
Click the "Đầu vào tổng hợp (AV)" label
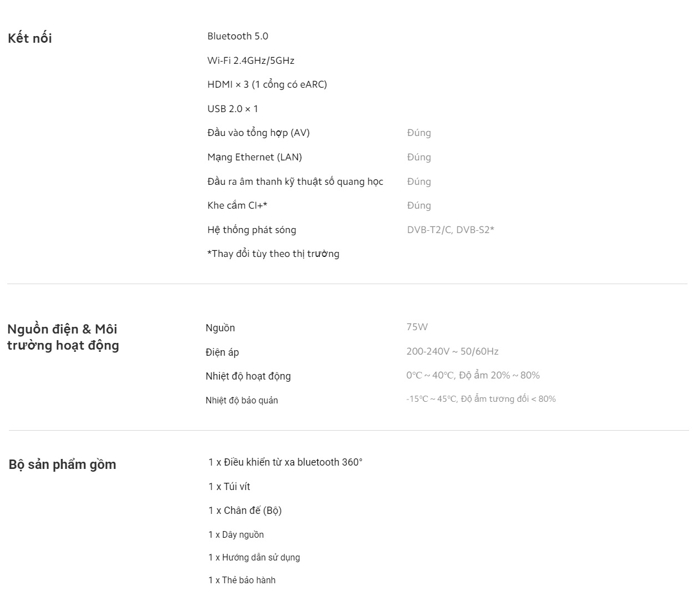[259, 133]
